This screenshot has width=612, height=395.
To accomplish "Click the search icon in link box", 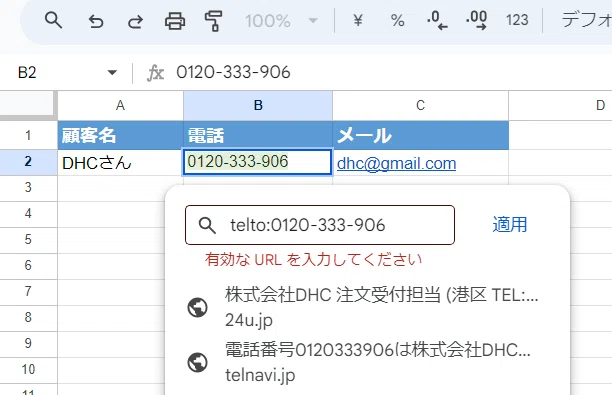I will click(207, 226).
